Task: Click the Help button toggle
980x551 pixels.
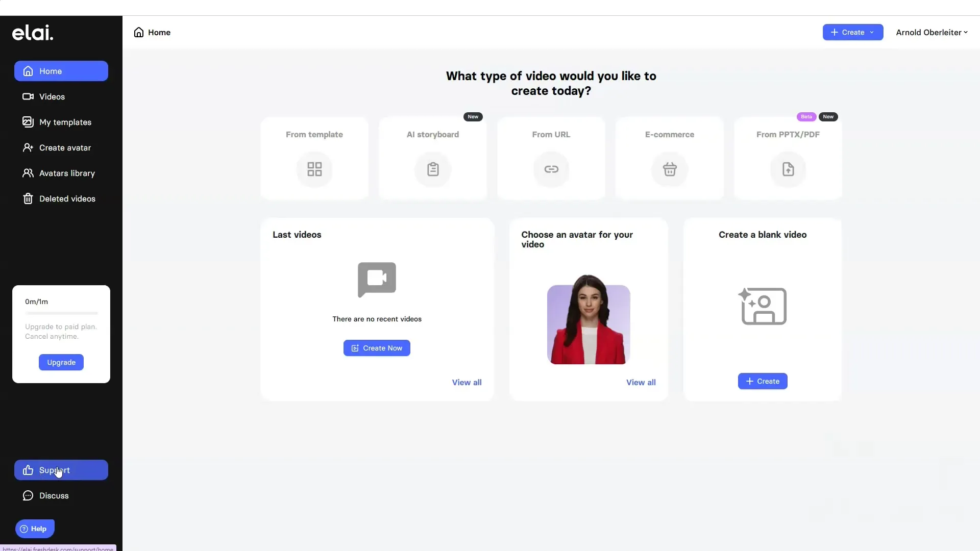Action: (x=34, y=528)
